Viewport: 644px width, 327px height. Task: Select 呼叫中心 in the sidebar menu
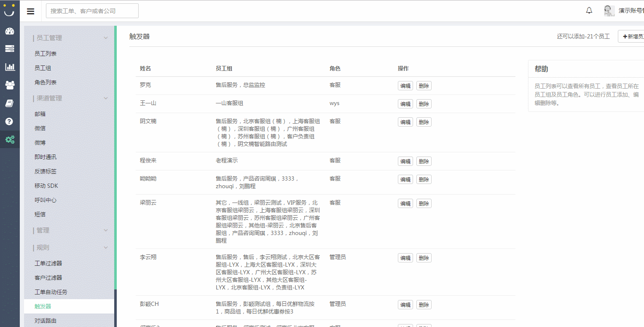[46, 200]
